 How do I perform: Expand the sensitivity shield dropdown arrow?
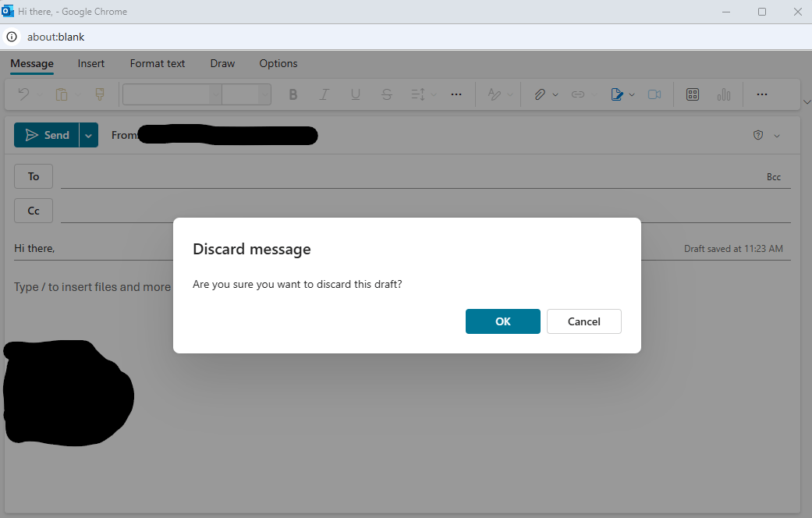[777, 136]
